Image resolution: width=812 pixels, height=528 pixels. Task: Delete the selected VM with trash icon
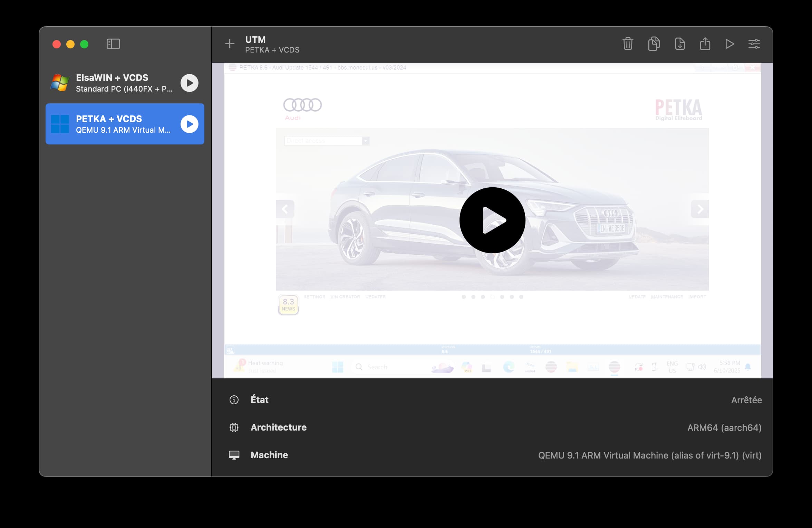click(628, 44)
